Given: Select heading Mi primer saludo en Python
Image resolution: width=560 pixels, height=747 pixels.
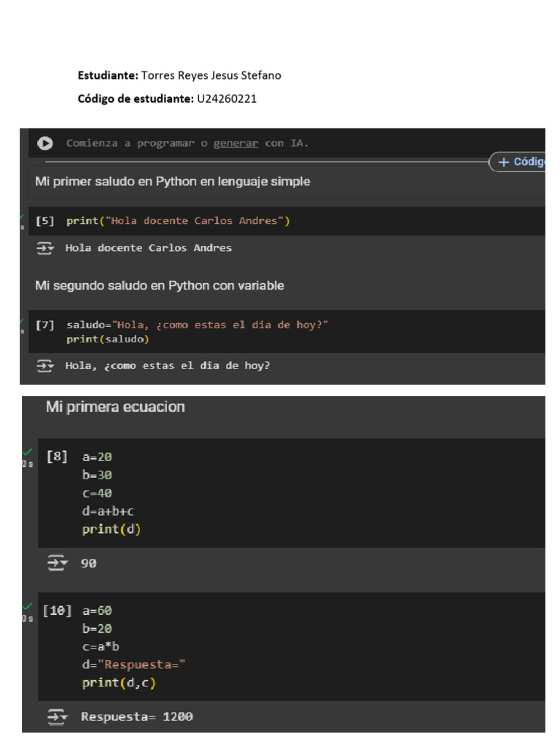Looking at the screenshot, I should [172, 182].
